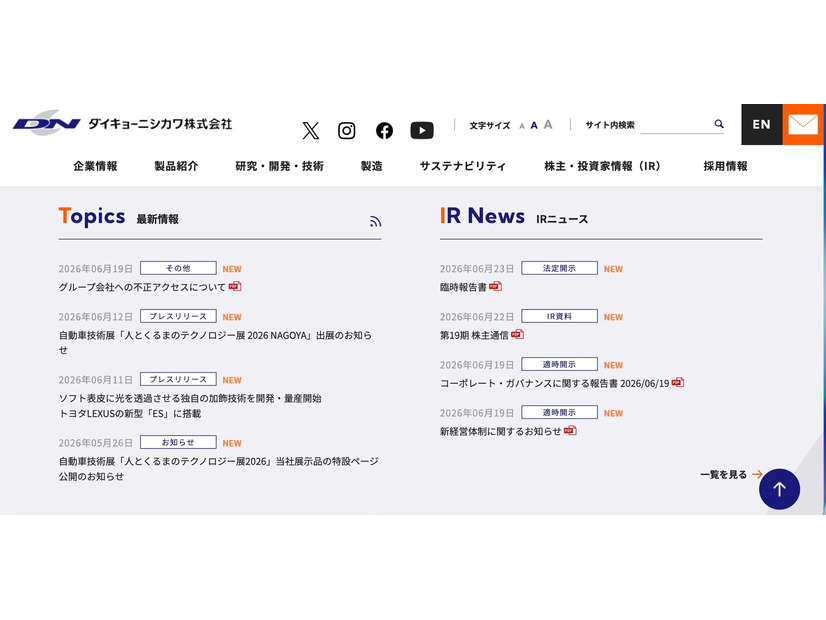
Task: Open the サステナビリティ menu
Action: (x=463, y=166)
